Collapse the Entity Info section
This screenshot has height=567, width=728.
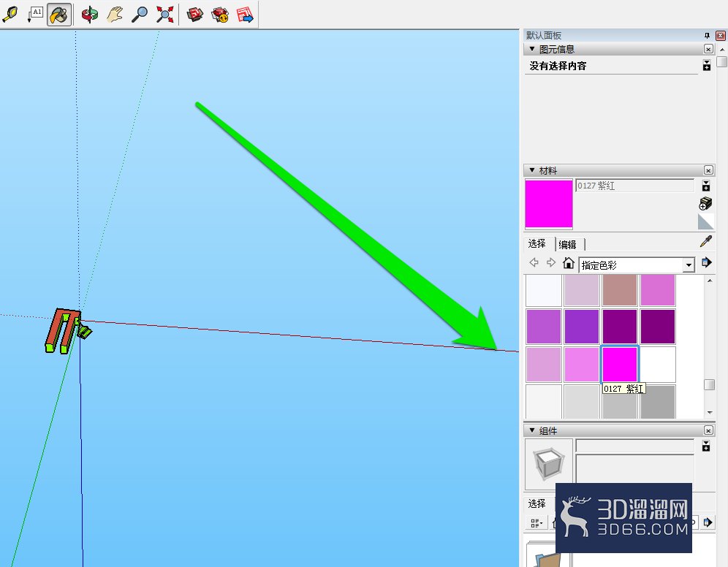click(x=532, y=49)
